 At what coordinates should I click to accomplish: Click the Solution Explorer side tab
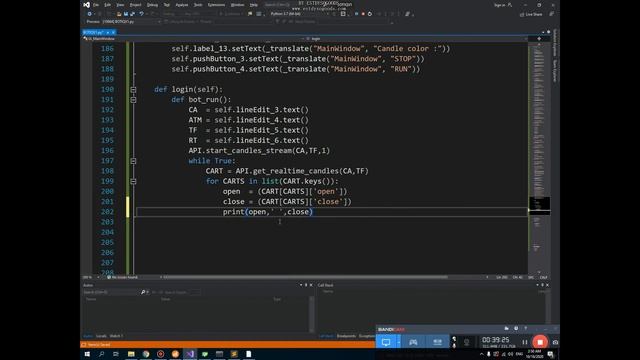coord(555,43)
